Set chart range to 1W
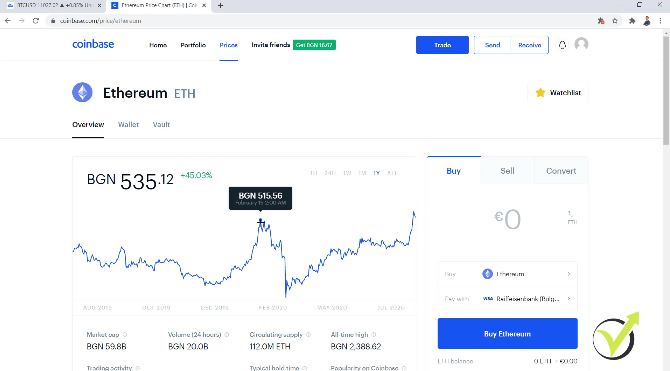 coord(347,173)
